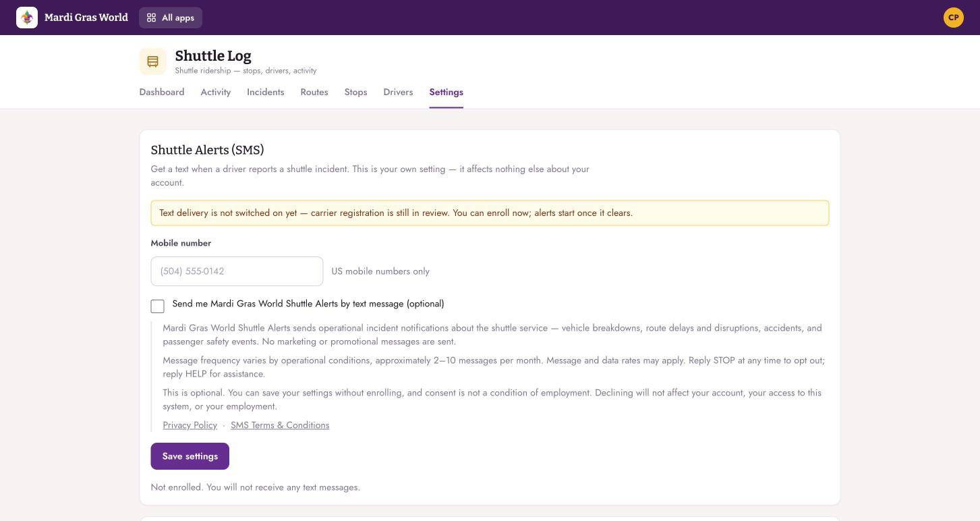Click the 'US mobile numbers only' hint
This screenshot has height=521, width=980.
point(380,271)
